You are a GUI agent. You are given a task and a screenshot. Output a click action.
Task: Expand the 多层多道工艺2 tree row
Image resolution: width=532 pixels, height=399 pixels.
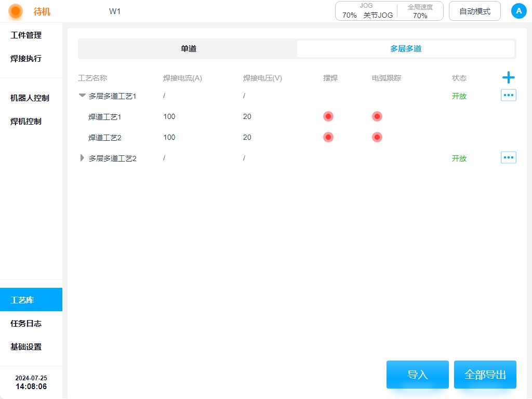[82, 158]
